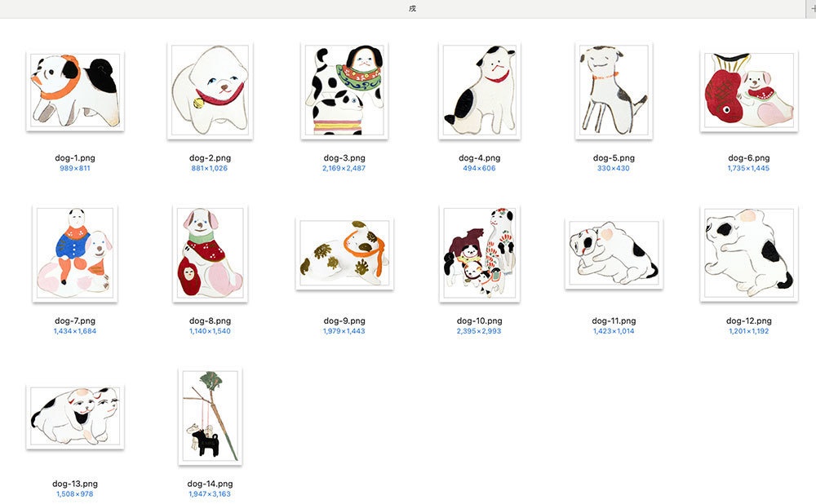This screenshot has height=504, width=816.
Task: Click the dog-6.png file name label
Action: [749, 157]
